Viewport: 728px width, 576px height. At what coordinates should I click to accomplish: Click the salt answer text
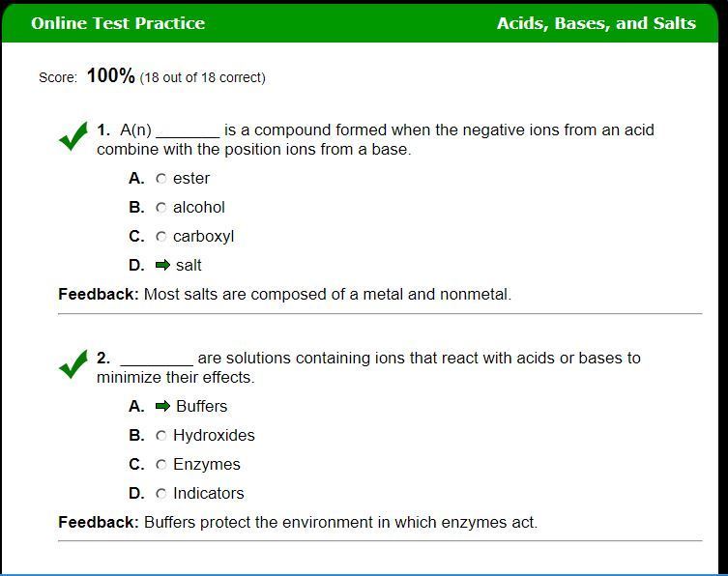[189, 265]
